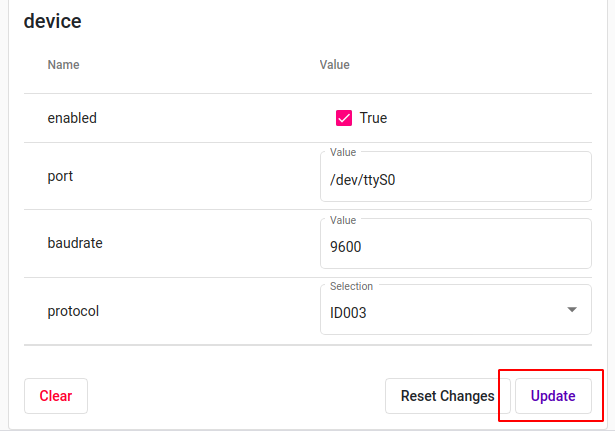Click the device section heading
This screenshot has width=615, height=437.
(53, 21)
